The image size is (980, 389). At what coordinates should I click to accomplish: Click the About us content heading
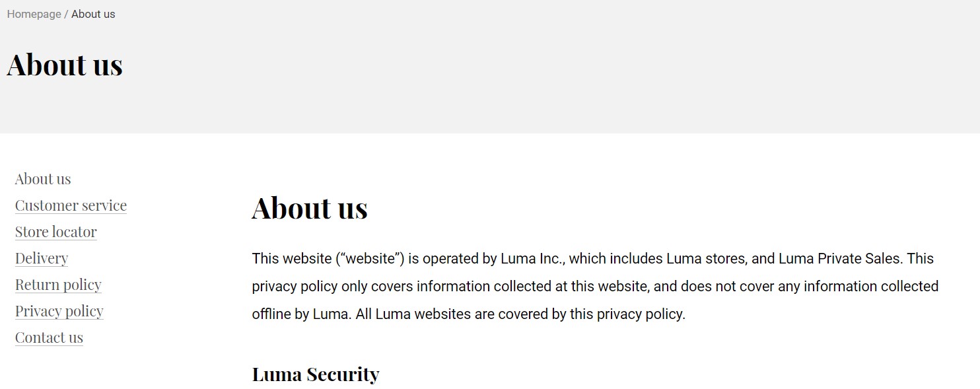click(310, 207)
